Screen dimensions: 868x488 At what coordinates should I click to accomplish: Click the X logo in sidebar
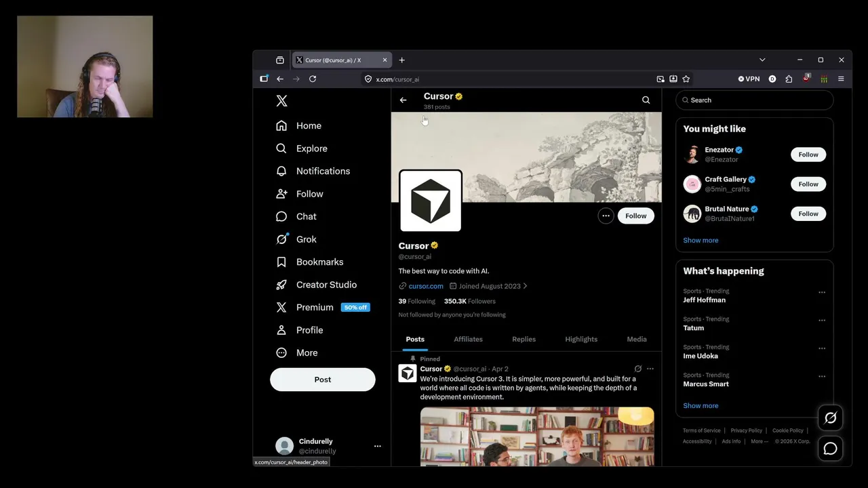point(282,101)
